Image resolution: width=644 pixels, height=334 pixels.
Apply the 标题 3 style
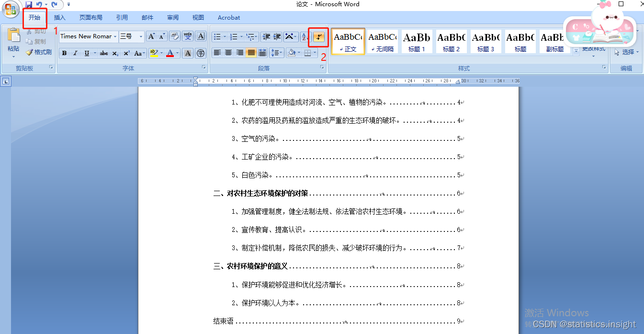(x=486, y=41)
